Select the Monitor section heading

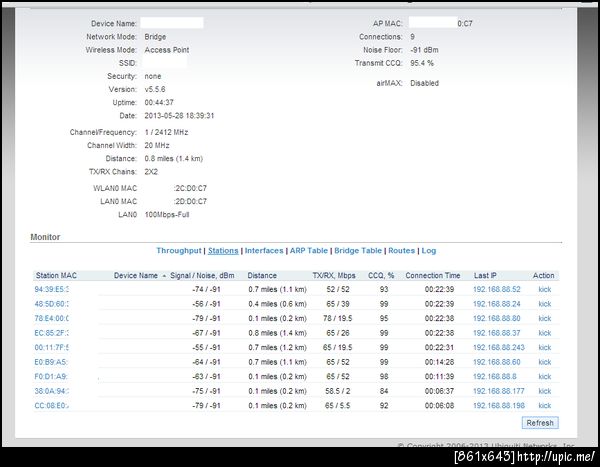point(45,237)
